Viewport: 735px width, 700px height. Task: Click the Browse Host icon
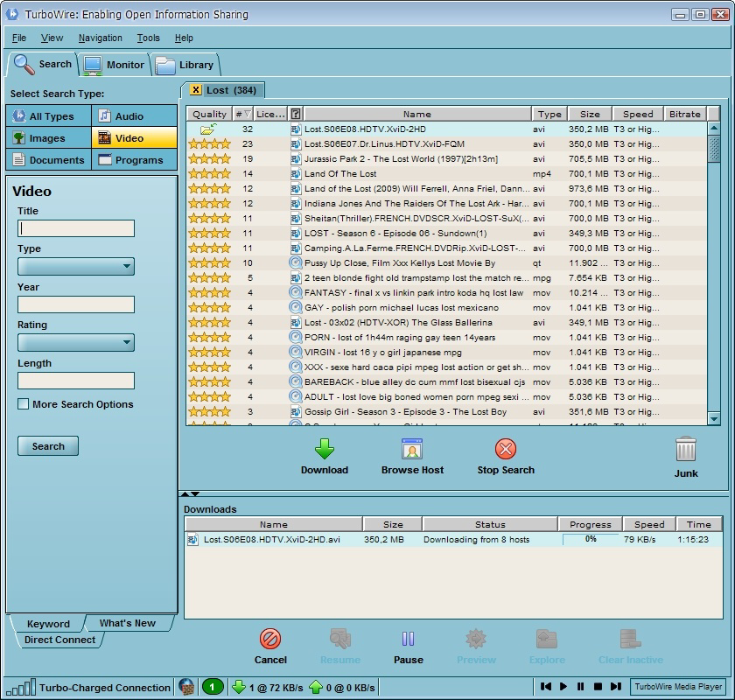(412, 449)
